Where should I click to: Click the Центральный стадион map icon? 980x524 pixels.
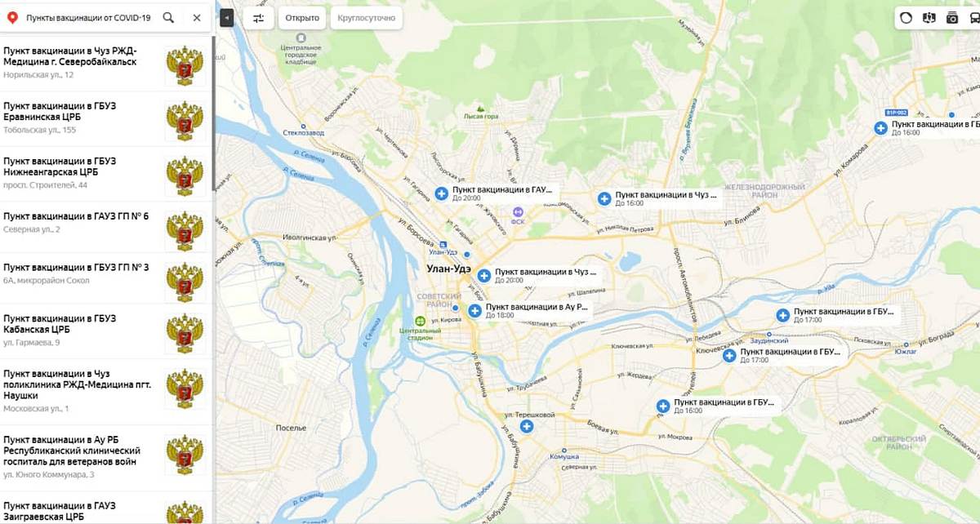[x=420, y=320]
